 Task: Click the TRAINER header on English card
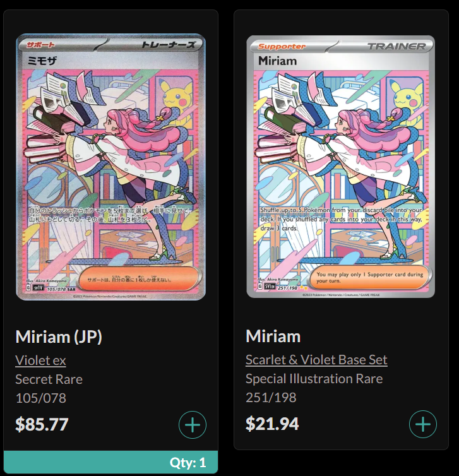[396, 47]
